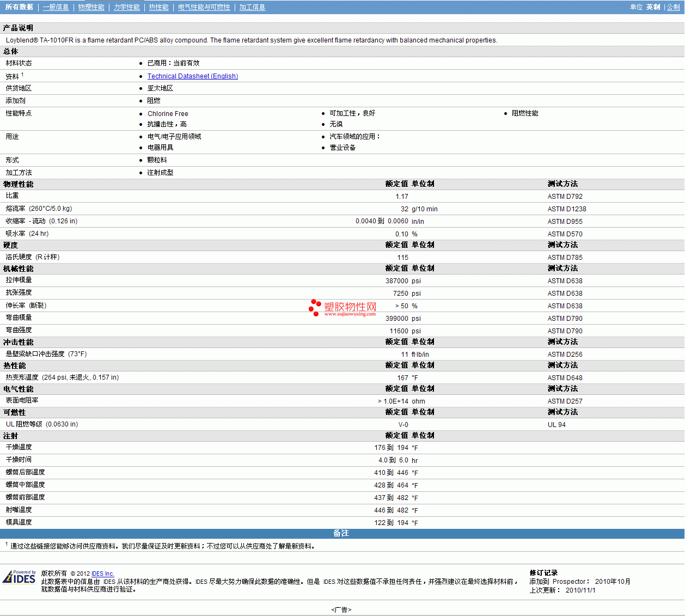685x616 pixels.
Task: Click the 物理性能 table header
Action: point(18,184)
